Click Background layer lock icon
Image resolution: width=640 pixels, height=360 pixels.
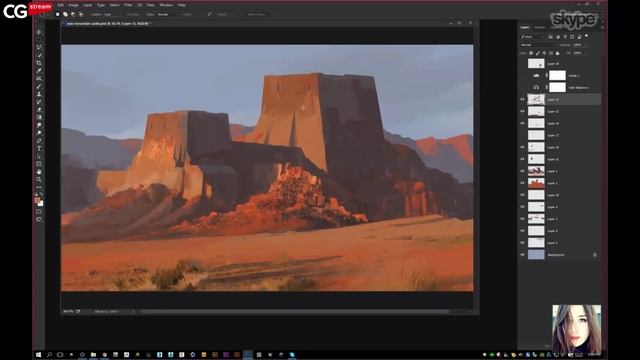pyautogui.click(x=595, y=255)
